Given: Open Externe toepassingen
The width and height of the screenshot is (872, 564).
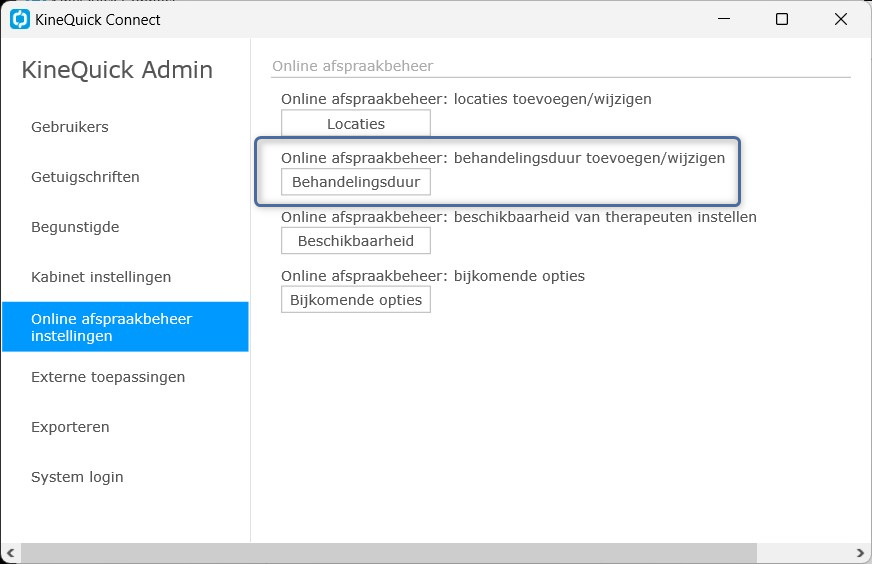Looking at the screenshot, I should 108,377.
